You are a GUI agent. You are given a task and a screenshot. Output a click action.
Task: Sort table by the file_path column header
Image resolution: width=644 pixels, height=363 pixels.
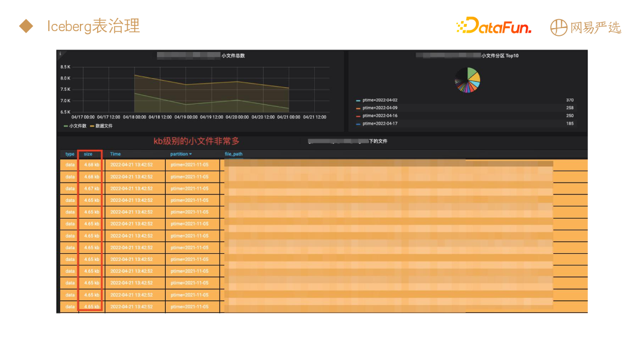click(x=233, y=154)
